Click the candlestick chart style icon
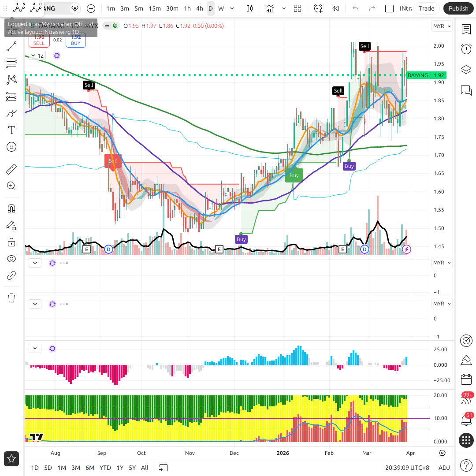Screen dimensions: 476x476 coord(250,8)
